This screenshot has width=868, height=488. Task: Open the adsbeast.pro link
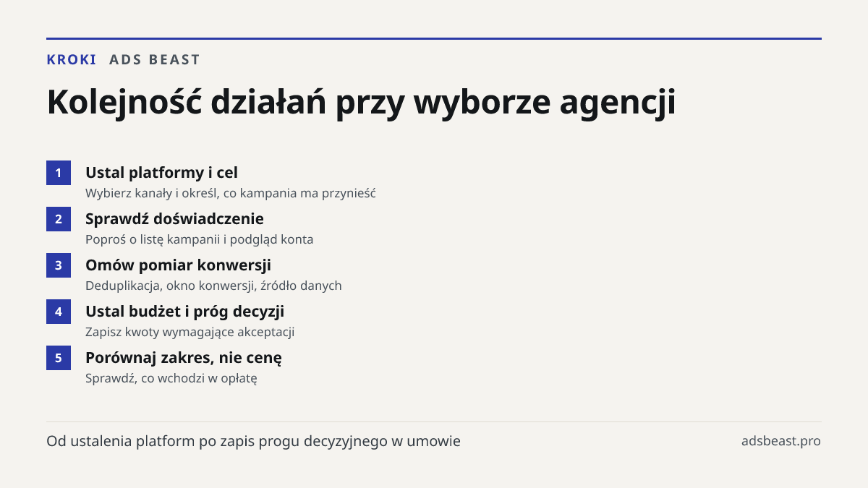click(x=781, y=441)
